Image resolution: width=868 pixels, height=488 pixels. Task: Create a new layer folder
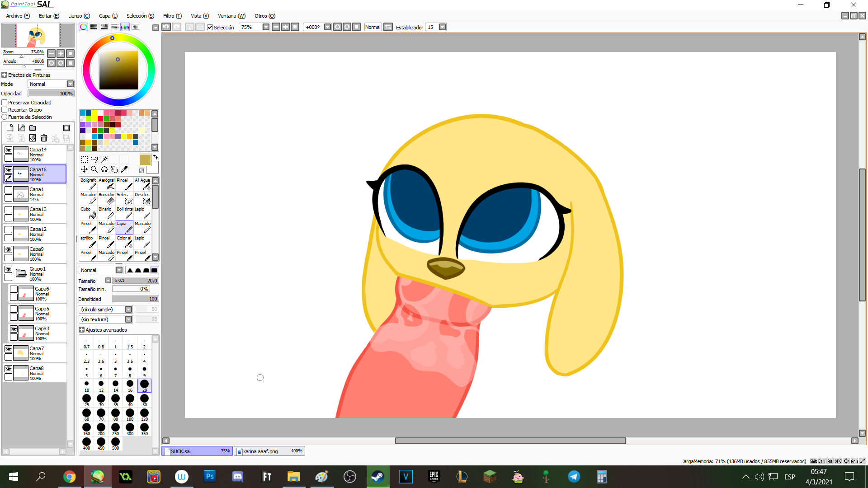(33, 128)
